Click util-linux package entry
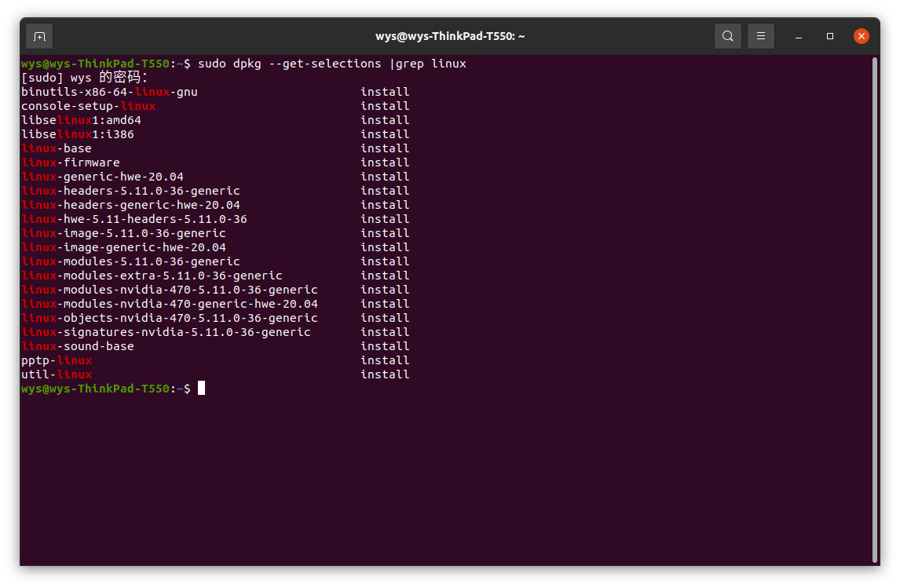Image resolution: width=900 pixels, height=588 pixels. pyautogui.click(x=57, y=374)
